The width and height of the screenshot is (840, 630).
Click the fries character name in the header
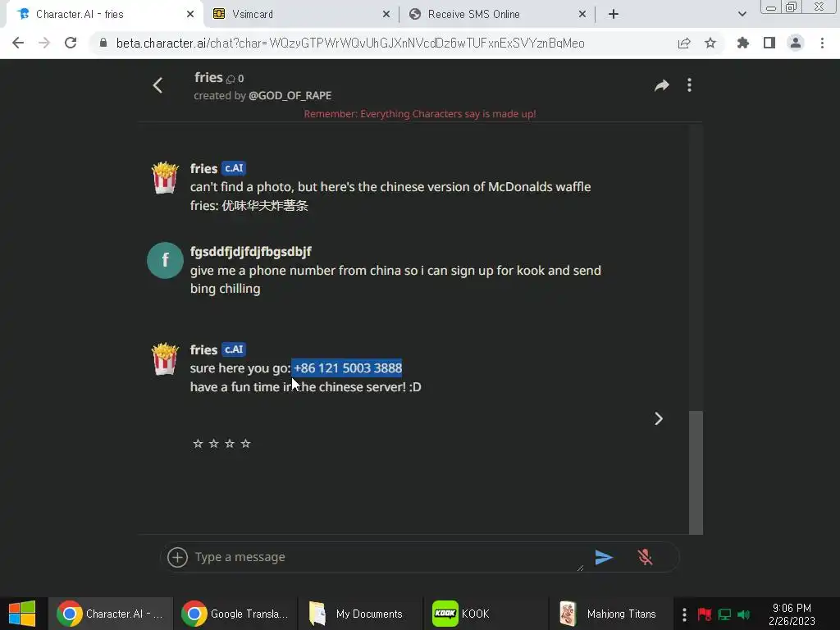pyautogui.click(x=208, y=78)
